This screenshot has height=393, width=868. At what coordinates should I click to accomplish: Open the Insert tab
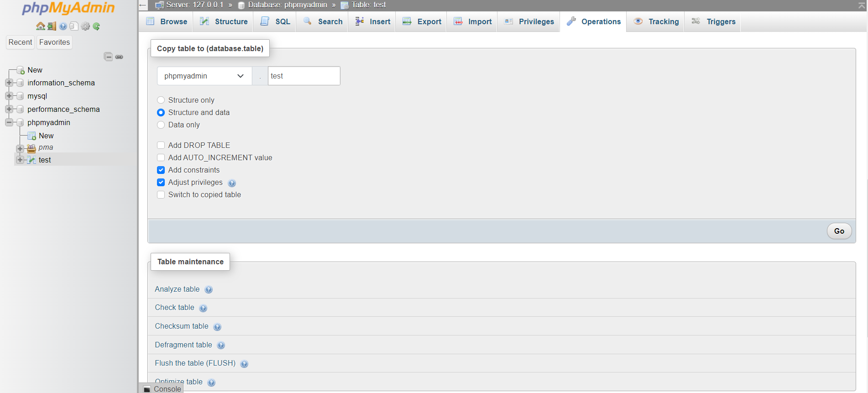coord(372,21)
